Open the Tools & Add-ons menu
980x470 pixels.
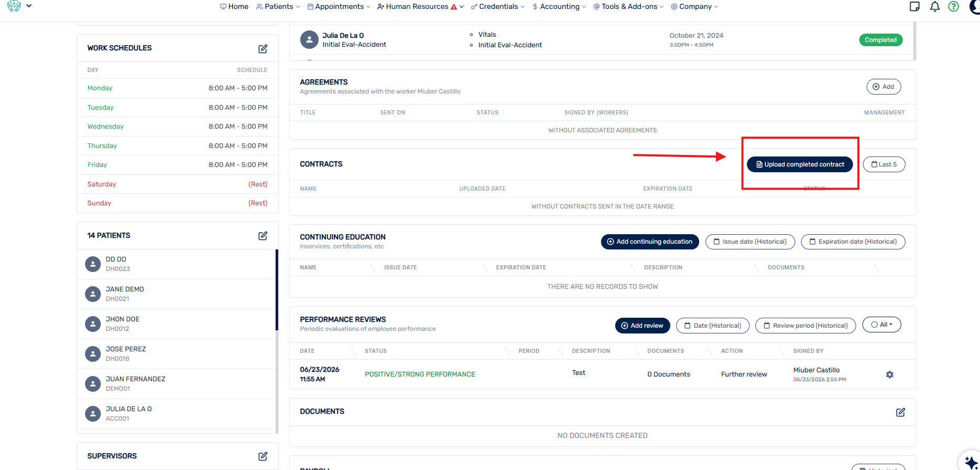[628, 6]
